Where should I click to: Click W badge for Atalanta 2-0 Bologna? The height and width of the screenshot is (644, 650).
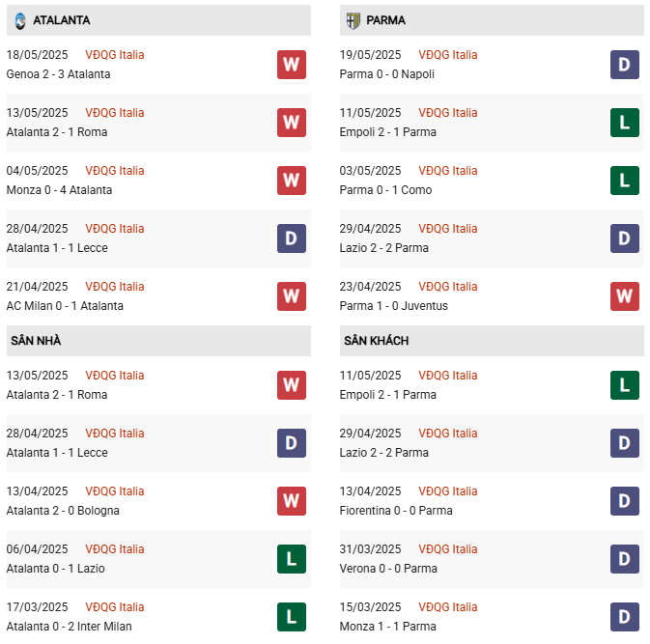[291, 501]
